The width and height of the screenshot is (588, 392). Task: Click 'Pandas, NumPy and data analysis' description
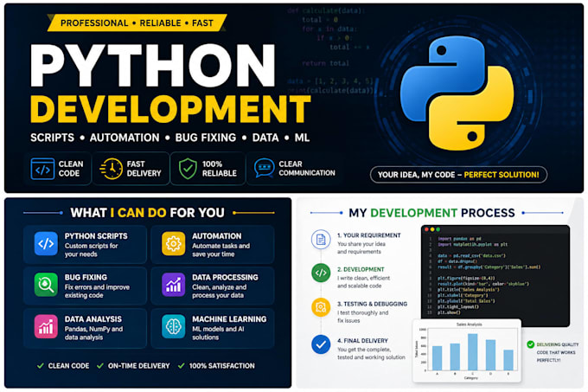(93, 333)
